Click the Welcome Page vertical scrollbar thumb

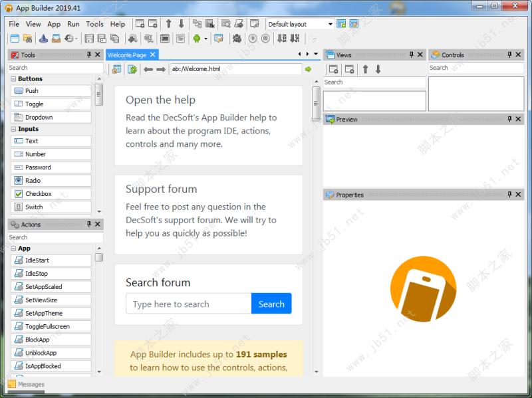point(316,104)
